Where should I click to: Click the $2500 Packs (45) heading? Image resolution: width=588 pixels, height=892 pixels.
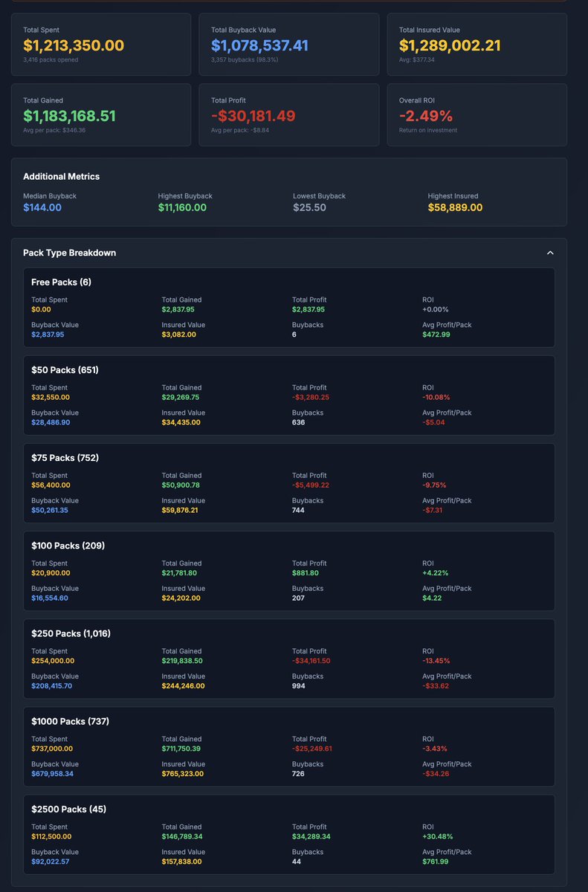68,809
